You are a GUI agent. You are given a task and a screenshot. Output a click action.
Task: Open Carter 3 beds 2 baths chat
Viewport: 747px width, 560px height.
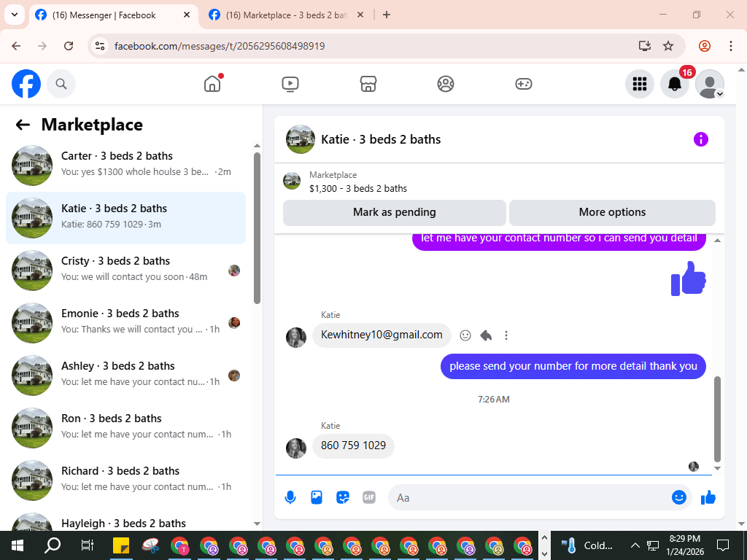125,166
